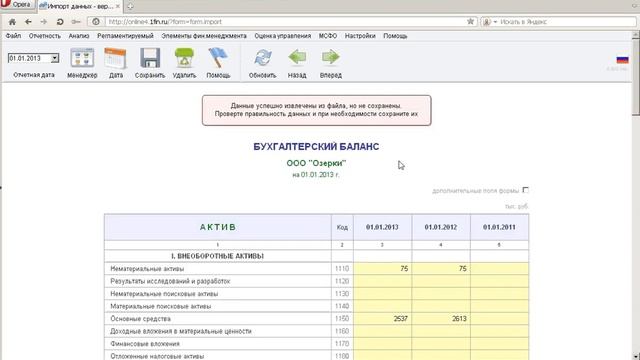Screen dimensions: 640x360
Task: Click Основные средства 01.01.2013 value 2537
Action: 400,319
